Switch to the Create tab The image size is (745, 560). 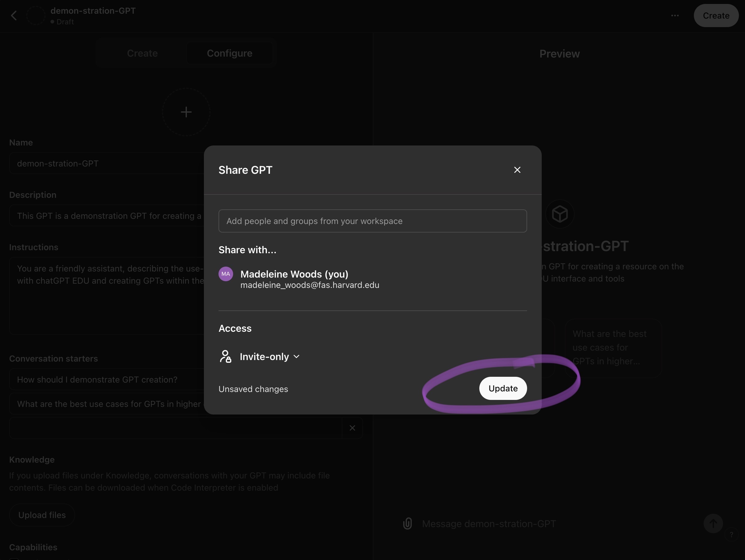tap(142, 53)
